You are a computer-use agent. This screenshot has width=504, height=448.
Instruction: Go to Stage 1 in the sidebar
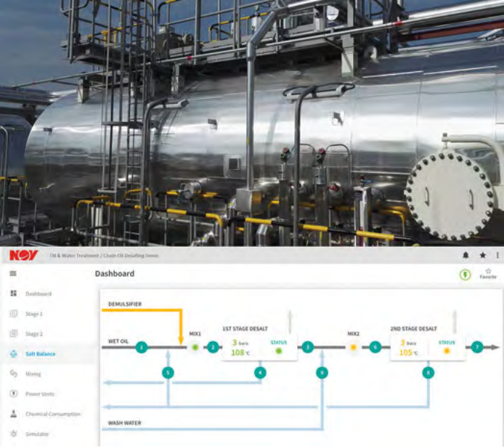tap(33, 314)
